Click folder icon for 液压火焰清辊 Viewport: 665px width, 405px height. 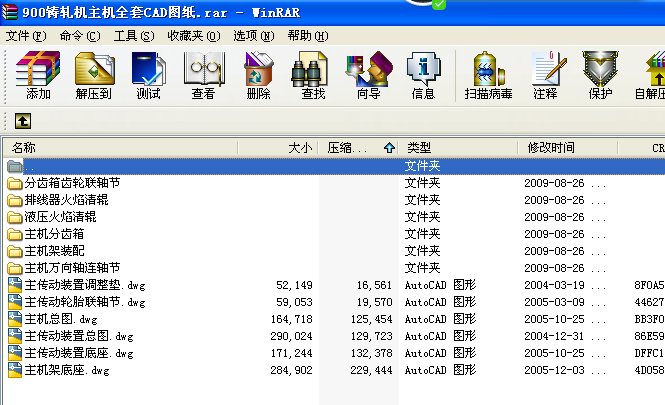tap(15, 217)
